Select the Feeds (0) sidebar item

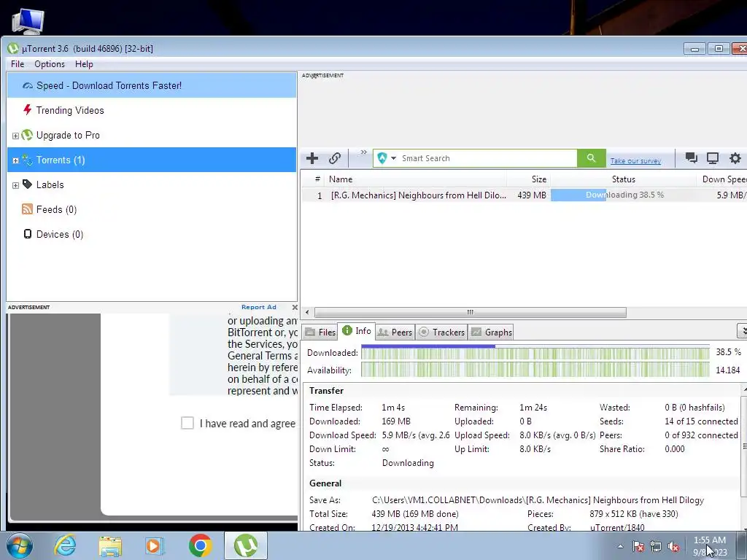tap(152, 209)
